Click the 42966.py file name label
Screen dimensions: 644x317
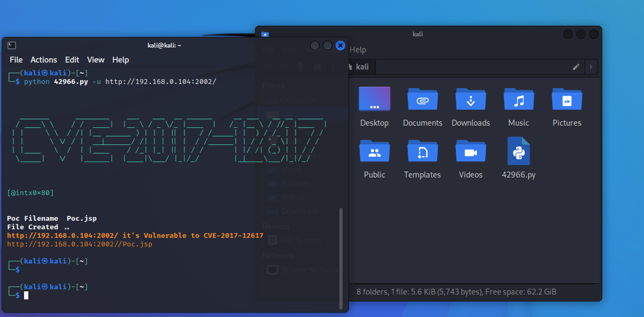point(519,175)
